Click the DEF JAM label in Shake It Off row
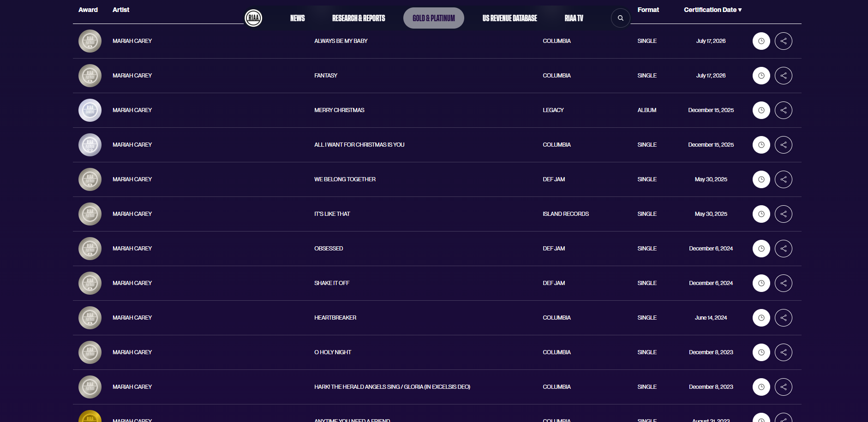This screenshot has height=422, width=868. [x=554, y=283]
